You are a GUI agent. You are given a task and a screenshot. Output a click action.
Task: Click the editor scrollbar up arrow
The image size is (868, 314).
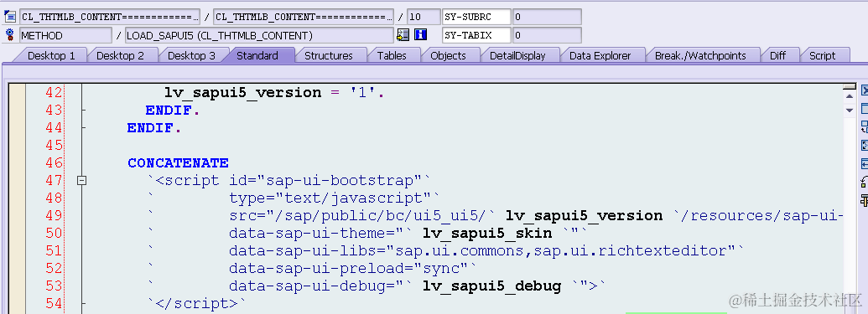pos(850,95)
